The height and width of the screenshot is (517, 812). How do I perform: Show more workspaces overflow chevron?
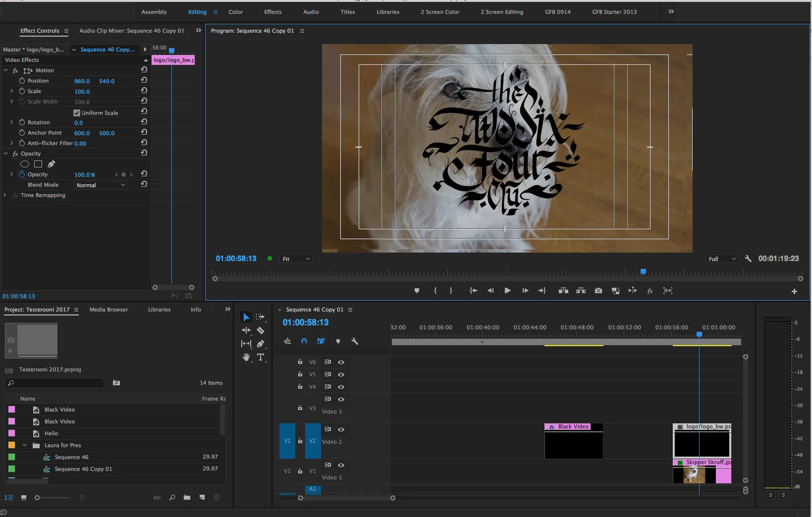pyautogui.click(x=671, y=11)
